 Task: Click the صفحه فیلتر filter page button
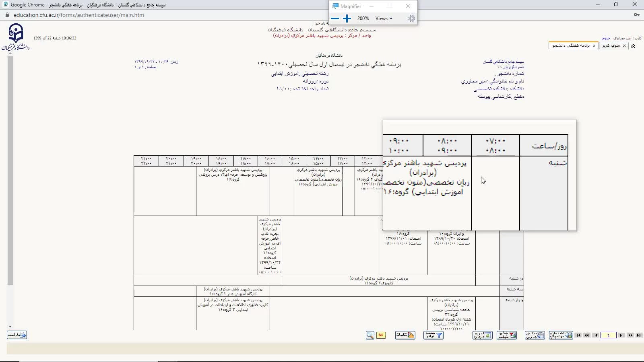(x=433, y=335)
